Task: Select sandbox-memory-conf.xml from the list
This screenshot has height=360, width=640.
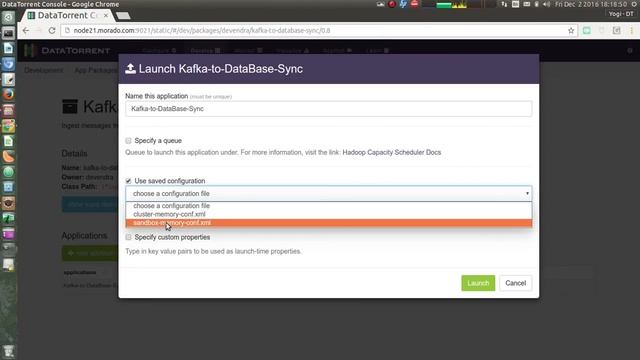Action: click(329, 223)
